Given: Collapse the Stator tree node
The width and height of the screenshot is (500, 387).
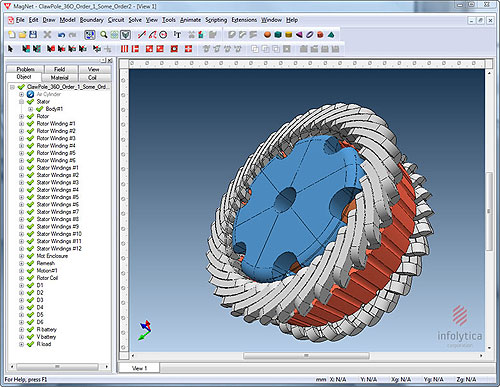Looking at the screenshot, I should click(21, 101).
